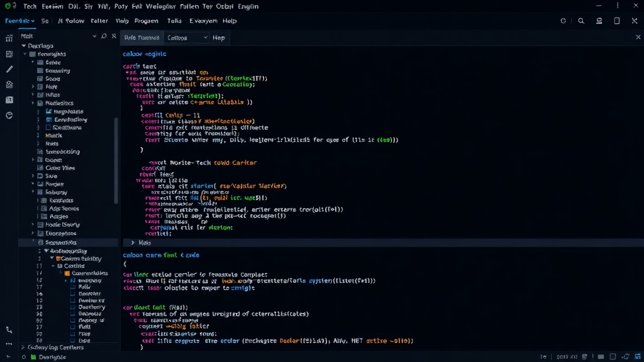
Task: Open the "Rogram" menu in the menu bar
Action: (146, 21)
